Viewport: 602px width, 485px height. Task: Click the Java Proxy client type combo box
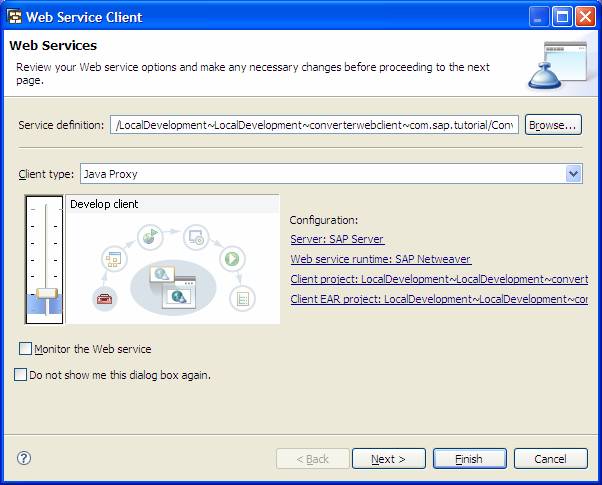point(320,174)
